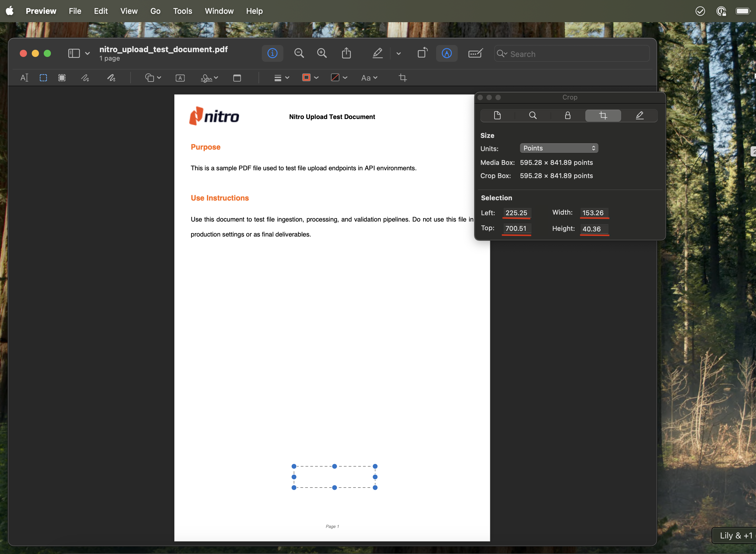Toggle the Markup toolbar button

point(447,53)
